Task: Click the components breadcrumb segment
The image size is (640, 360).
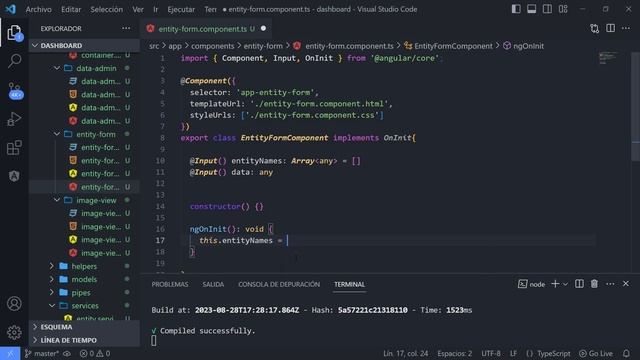Action: pyautogui.click(x=212, y=46)
